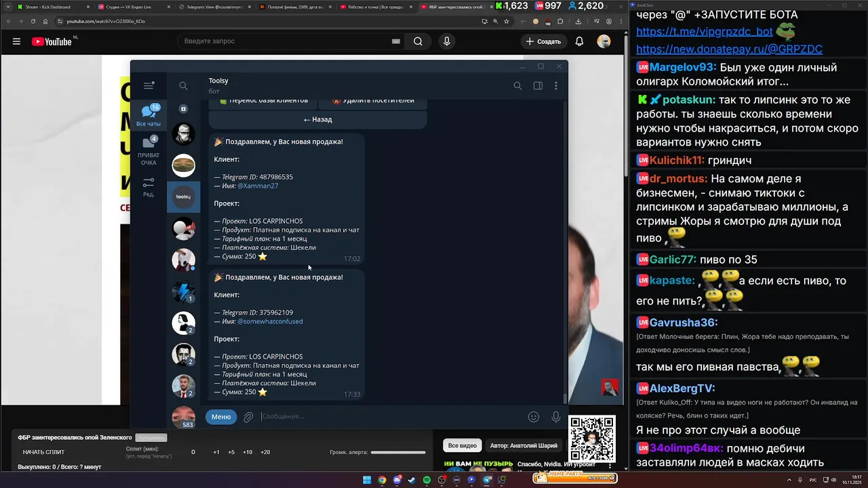This screenshot has height=488, width=868.
Task: Click the Telegram chat list search icon
Action: click(183, 85)
